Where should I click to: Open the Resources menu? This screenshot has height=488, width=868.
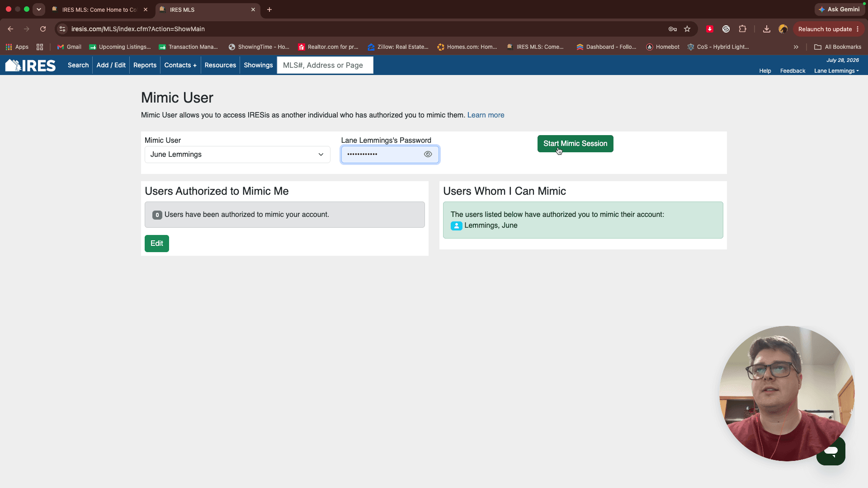coord(220,65)
